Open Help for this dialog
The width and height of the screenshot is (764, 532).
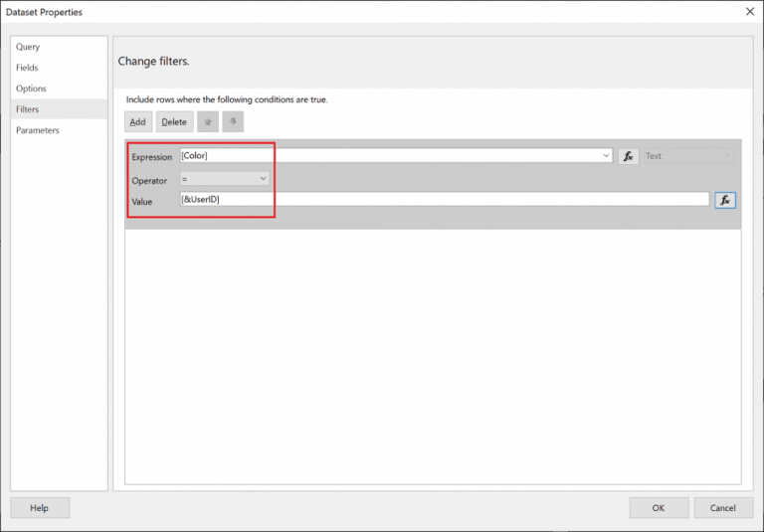coord(40,508)
